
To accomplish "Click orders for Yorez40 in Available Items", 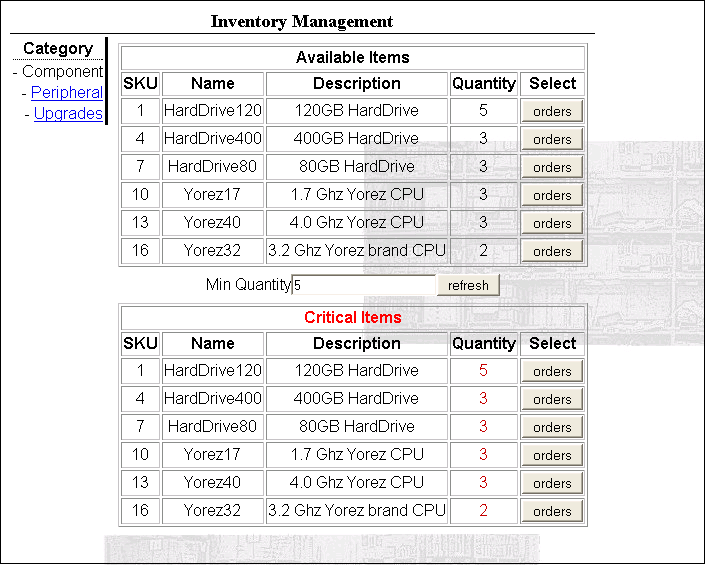I will click(552, 223).
